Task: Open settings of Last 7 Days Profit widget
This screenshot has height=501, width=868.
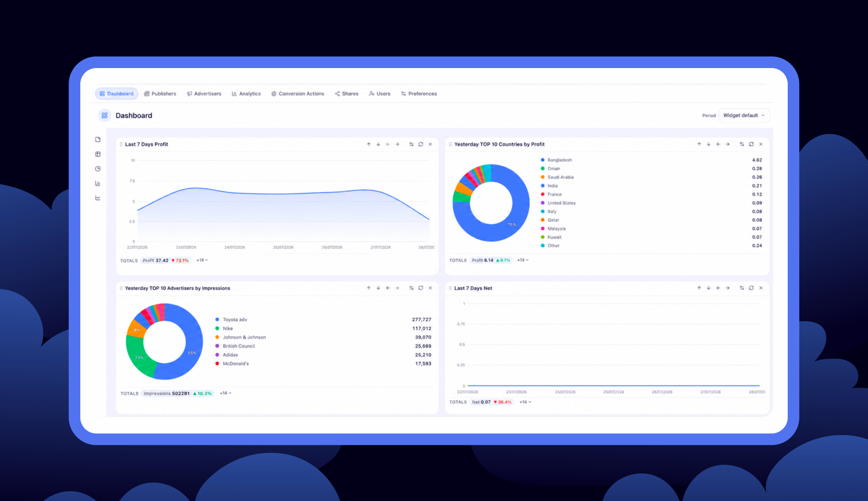Action: click(411, 144)
